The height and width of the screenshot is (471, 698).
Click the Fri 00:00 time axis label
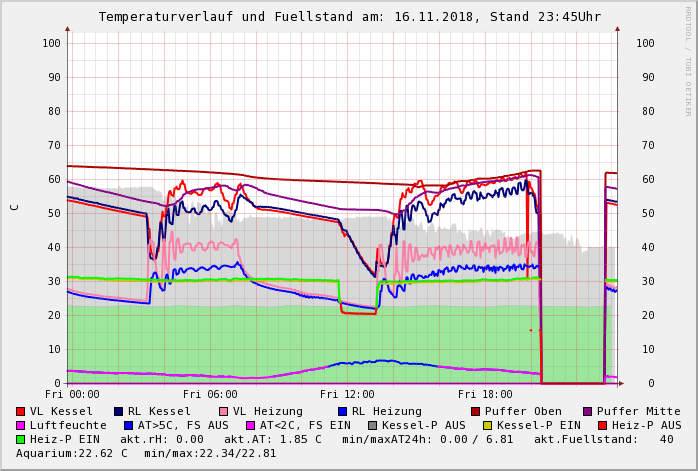pyautogui.click(x=72, y=395)
